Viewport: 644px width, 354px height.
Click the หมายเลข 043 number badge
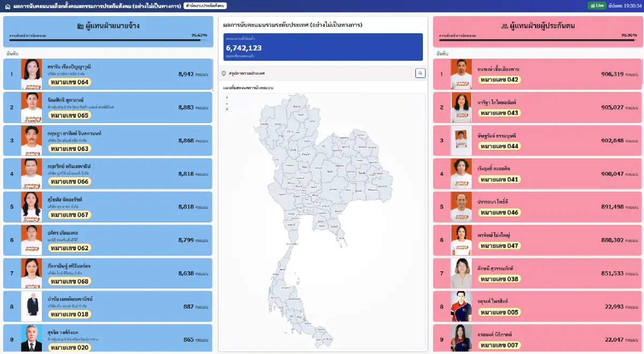point(499,113)
